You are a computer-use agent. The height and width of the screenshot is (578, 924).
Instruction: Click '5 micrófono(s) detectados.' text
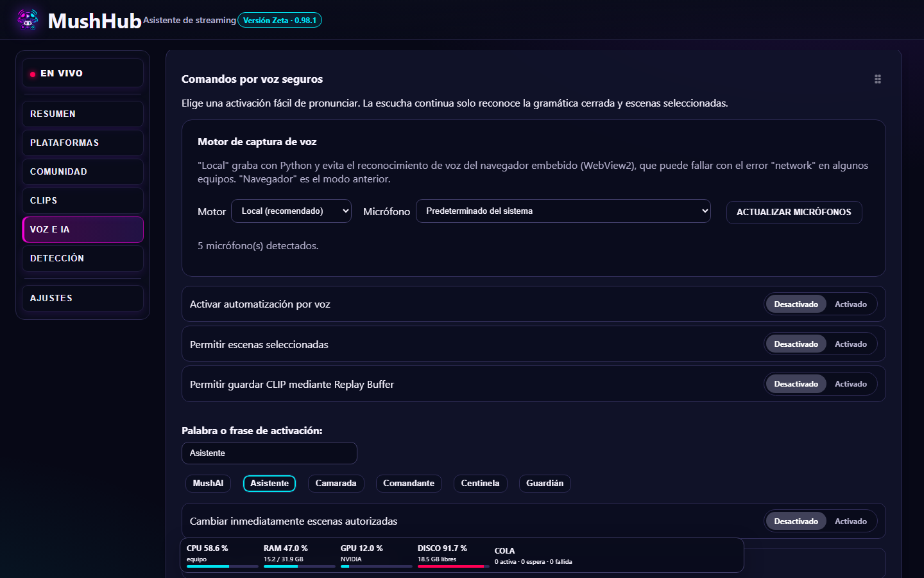pyautogui.click(x=258, y=246)
